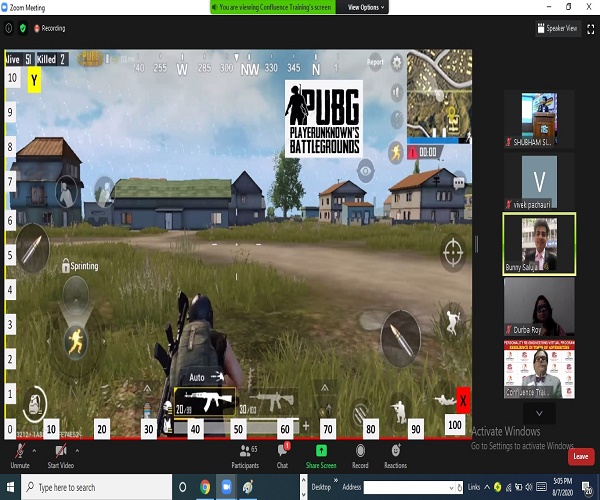Select Durba Roy video thumbnail

point(539,307)
